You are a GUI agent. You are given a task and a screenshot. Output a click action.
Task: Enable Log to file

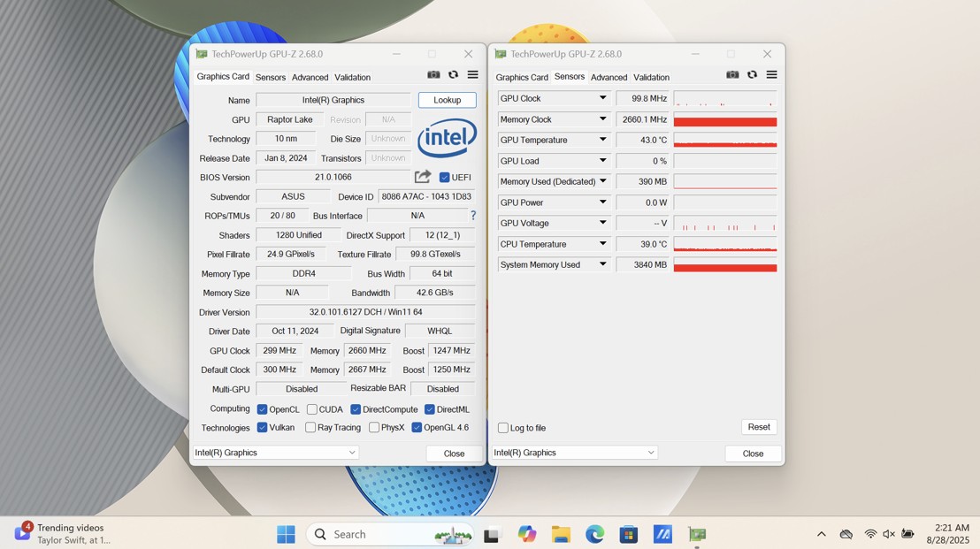pos(504,427)
